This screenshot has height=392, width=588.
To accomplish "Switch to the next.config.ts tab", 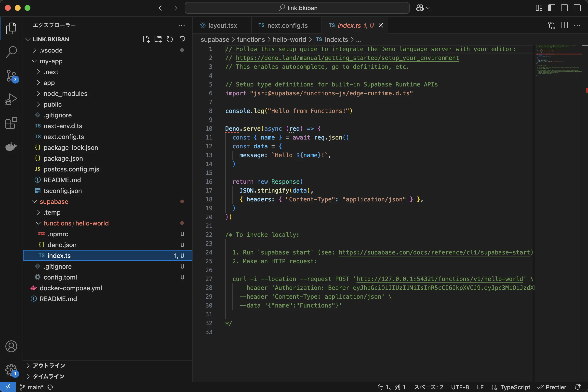I will coord(286,25).
